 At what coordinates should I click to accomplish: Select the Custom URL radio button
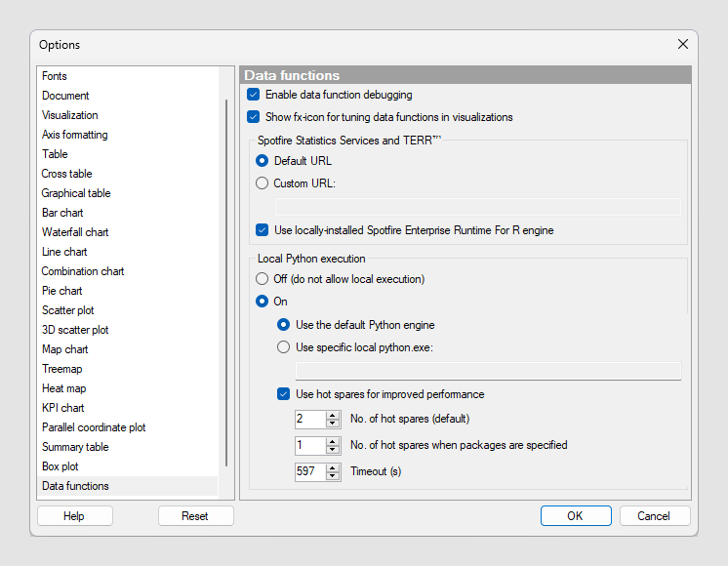tap(262, 183)
